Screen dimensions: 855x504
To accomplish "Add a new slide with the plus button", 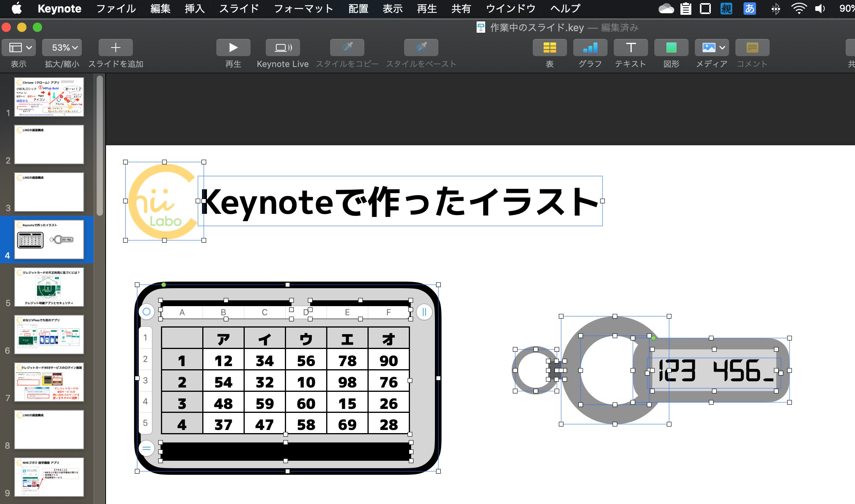I will [115, 48].
